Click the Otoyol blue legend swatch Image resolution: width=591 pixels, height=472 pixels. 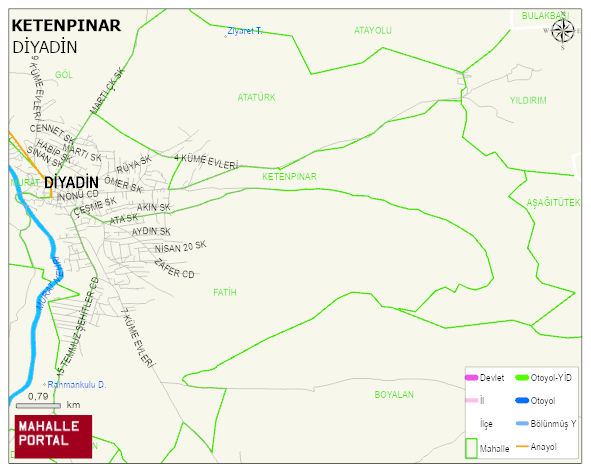point(522,400)
